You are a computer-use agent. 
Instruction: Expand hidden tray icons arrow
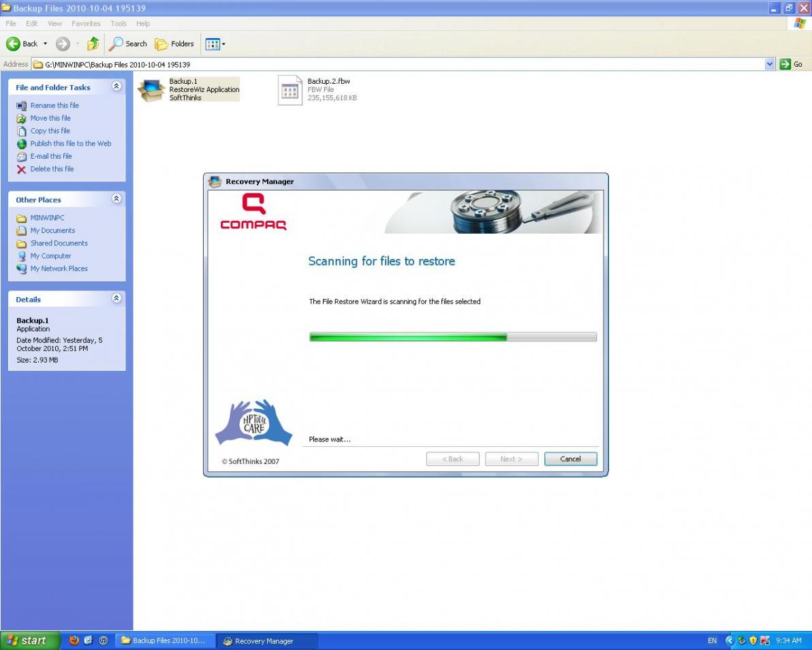coord(729,640)
